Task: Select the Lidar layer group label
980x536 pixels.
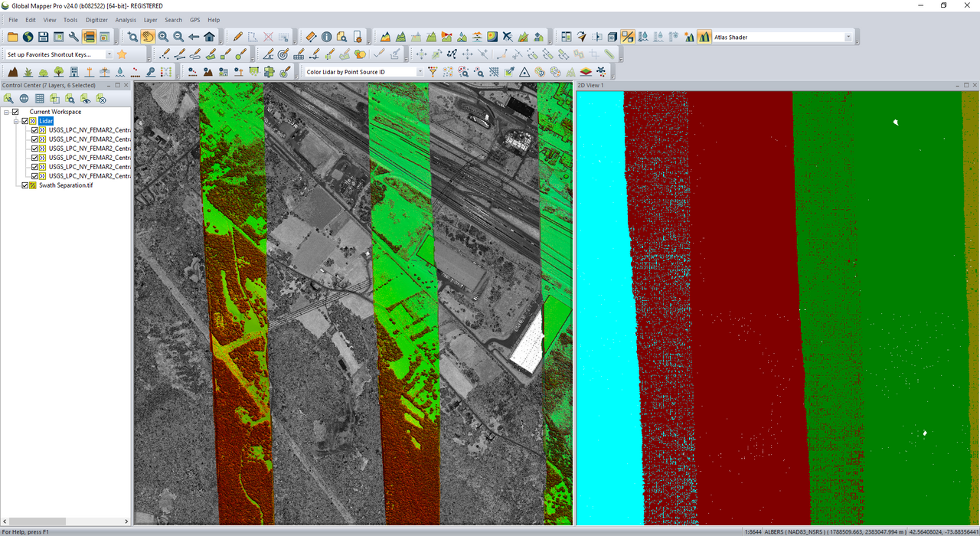Action: 46,121
